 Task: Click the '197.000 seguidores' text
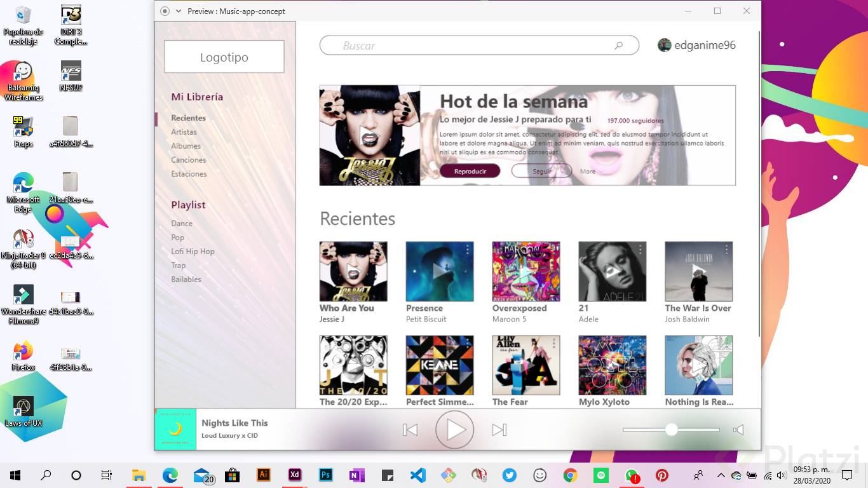click(x=635, y=121)
